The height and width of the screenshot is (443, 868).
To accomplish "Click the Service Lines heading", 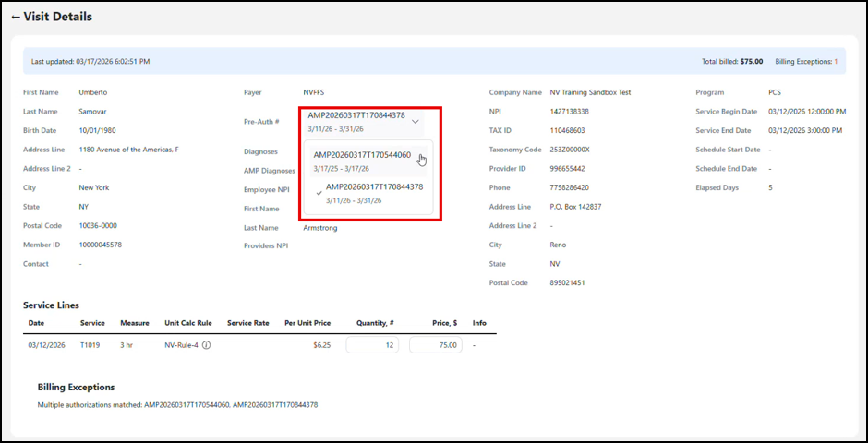I will pyautogui.click(x=51, y=305).
